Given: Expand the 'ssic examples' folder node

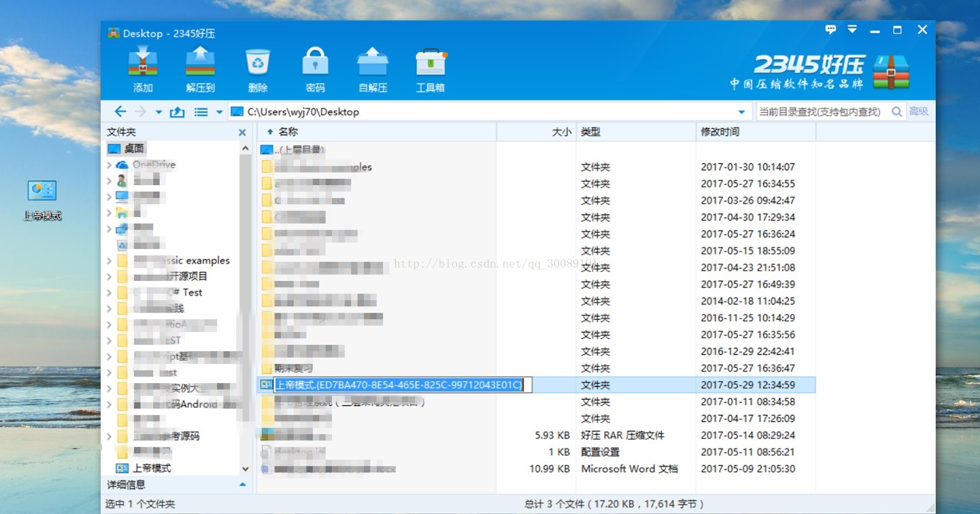Looking at the screenshot, I should point(109,261).
